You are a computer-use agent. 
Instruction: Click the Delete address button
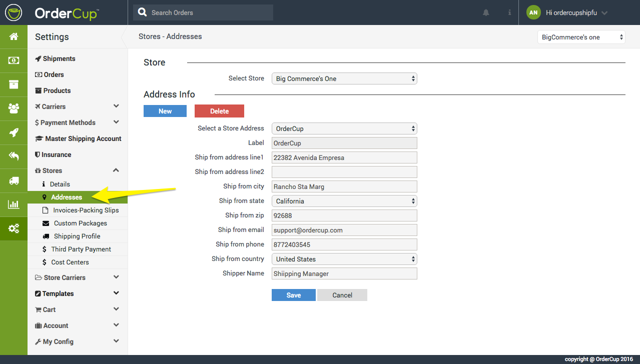click(219, 111)
